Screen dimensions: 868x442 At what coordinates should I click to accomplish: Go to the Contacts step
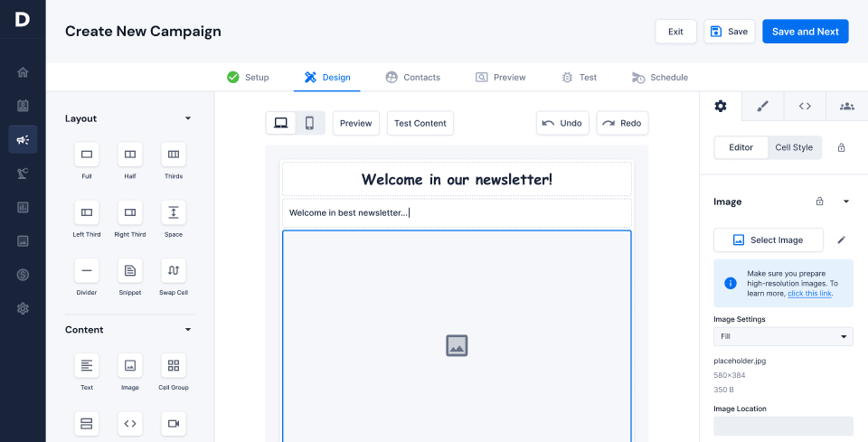tap(413, 78)
